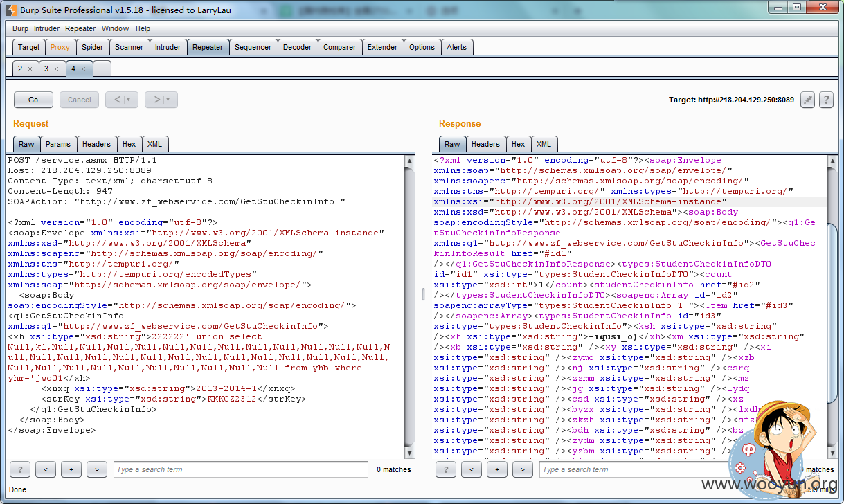The width and height of the screenshot is (844, 504).
Task: Open response search help button
Action: click(x=445, y=469)
